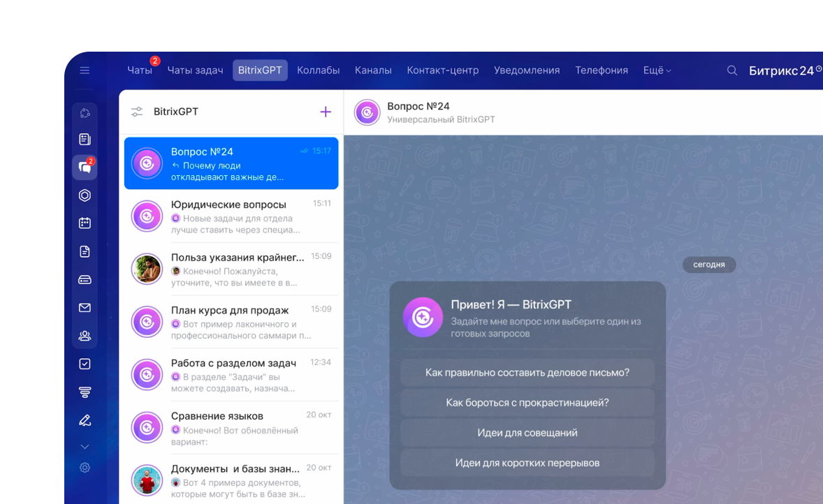Open the Юридические вопросы chat
The height and width of the screenshot is (504, 823).
pos(231,216)
